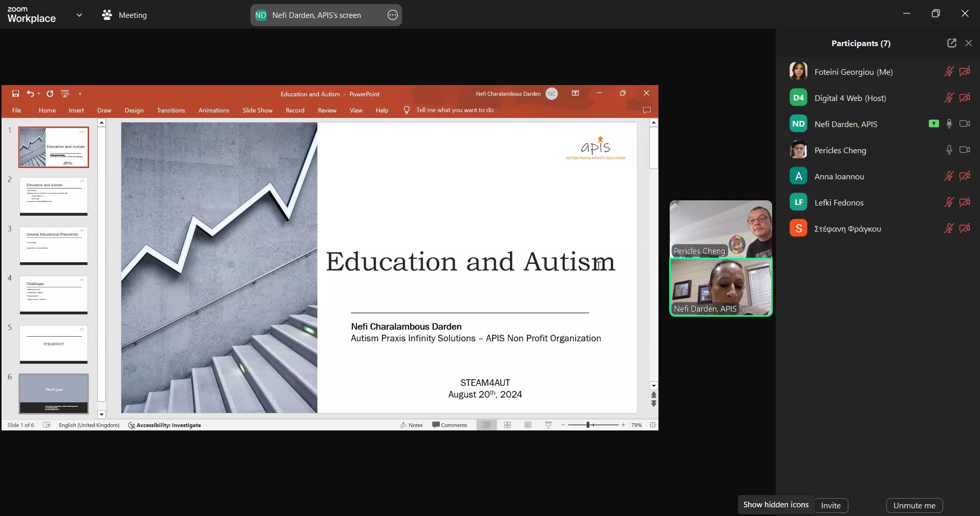
Task: Click previous slide double-arrow button
Action: (x=654, y=395)
